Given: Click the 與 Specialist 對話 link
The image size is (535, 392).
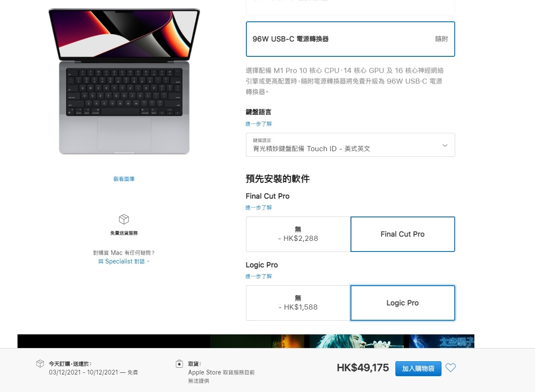Looking at the screenshot, I should click(x=122, y=261).
